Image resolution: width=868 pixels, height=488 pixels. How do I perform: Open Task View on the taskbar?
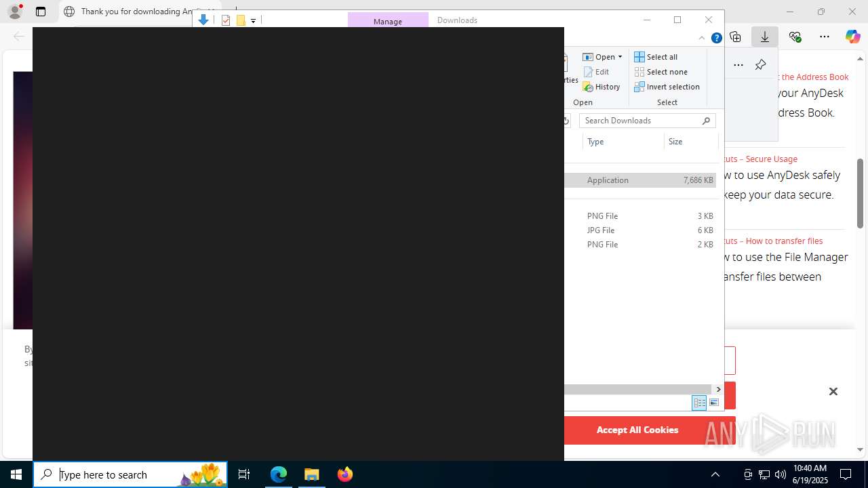click(244, 474)
